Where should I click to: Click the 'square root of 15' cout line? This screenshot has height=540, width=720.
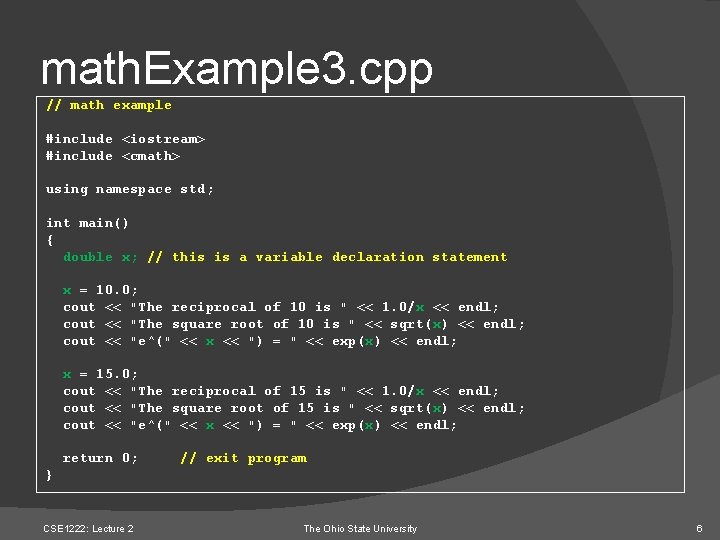(x=293, y=408)
